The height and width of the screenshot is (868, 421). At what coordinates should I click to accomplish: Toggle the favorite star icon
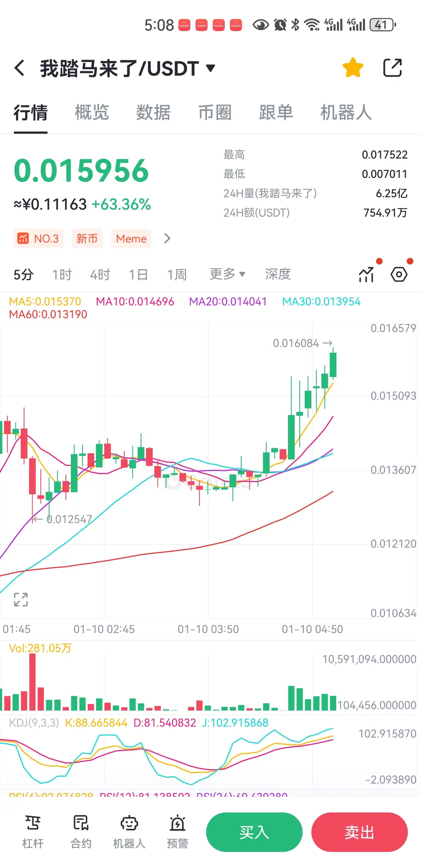pyautogui.click(x=353, y=68)
